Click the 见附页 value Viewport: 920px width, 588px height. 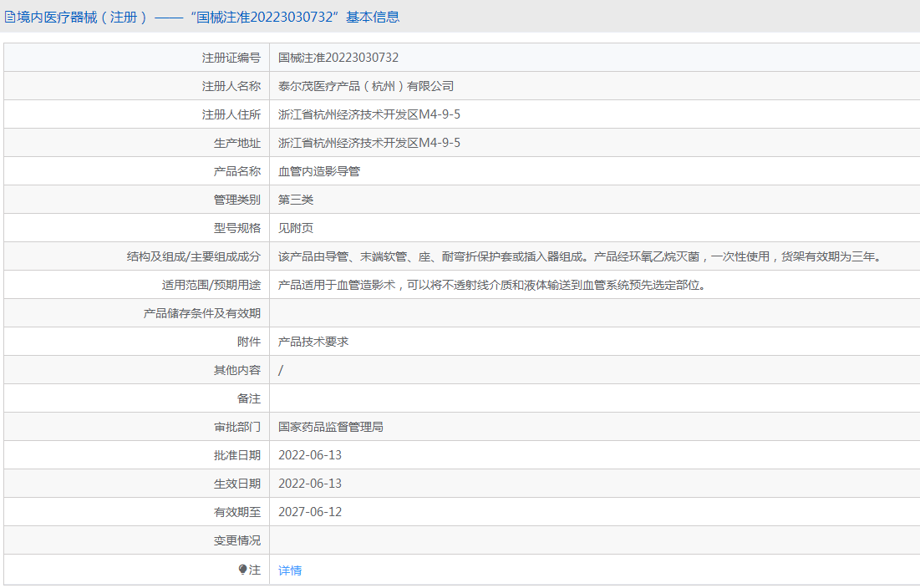(296, 228)
